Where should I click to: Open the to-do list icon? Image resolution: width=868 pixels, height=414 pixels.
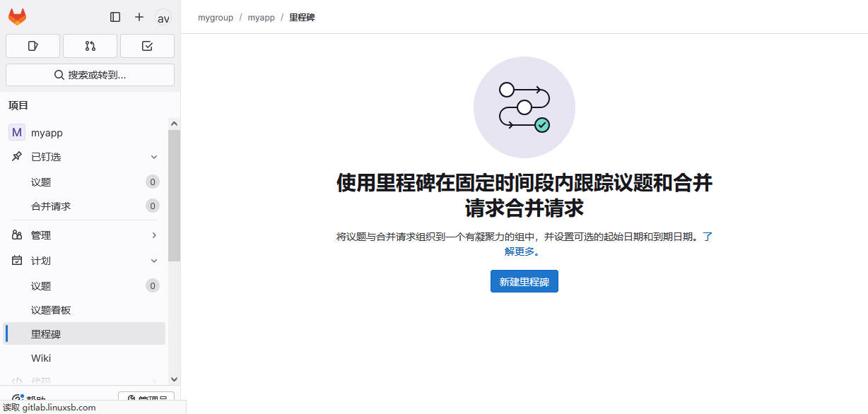click(147, 46)
